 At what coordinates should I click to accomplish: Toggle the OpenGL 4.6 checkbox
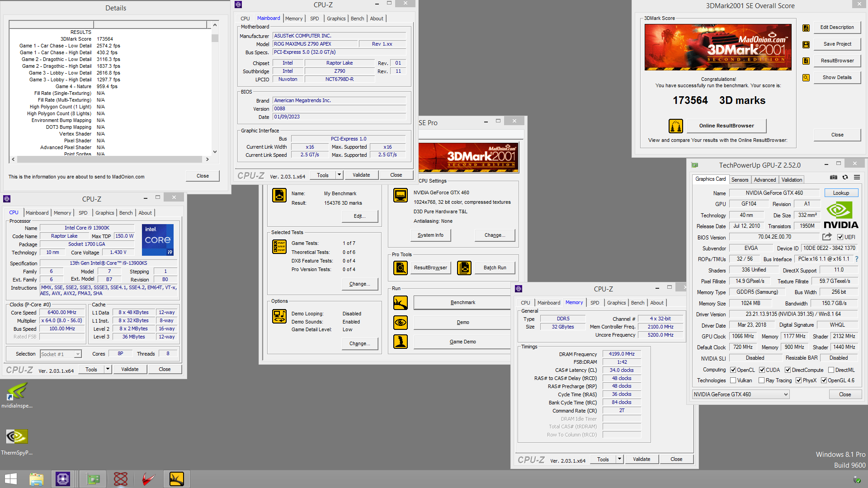824,380
